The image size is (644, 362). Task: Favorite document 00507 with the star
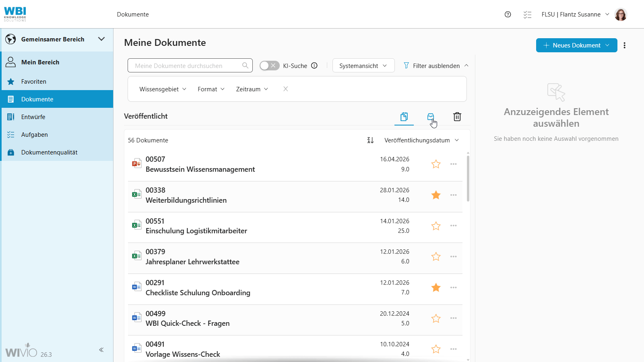(x=436, y=164)
